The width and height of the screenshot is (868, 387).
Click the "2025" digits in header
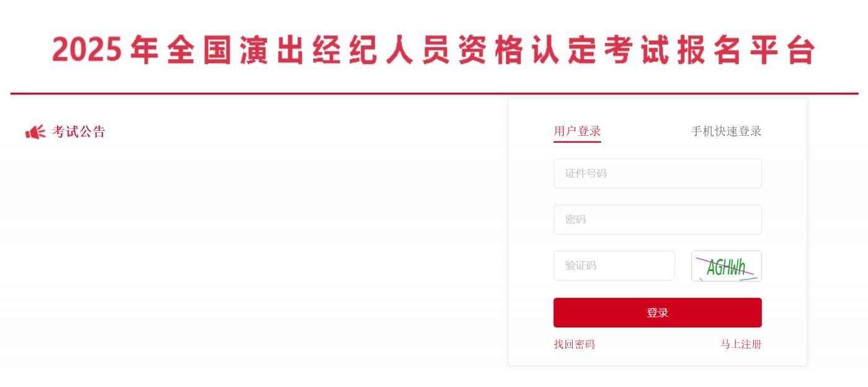click(x=87, y=50)
